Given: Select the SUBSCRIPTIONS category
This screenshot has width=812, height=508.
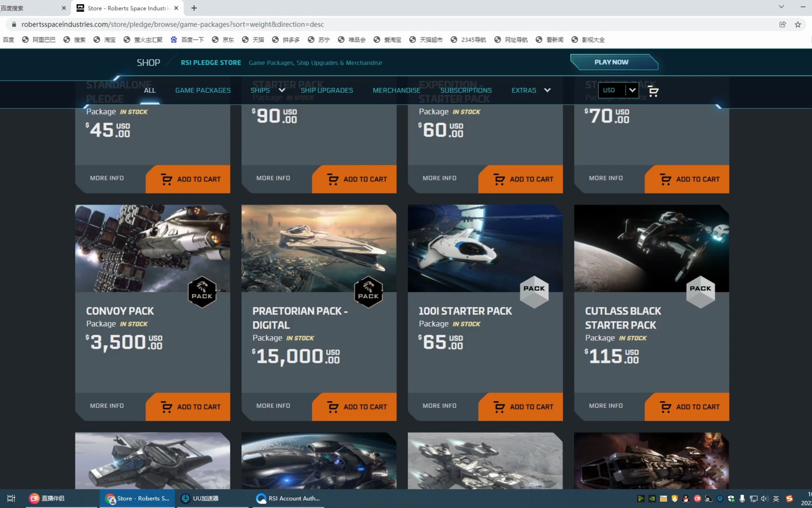Looking at the screenshot, I should (466, 90).
